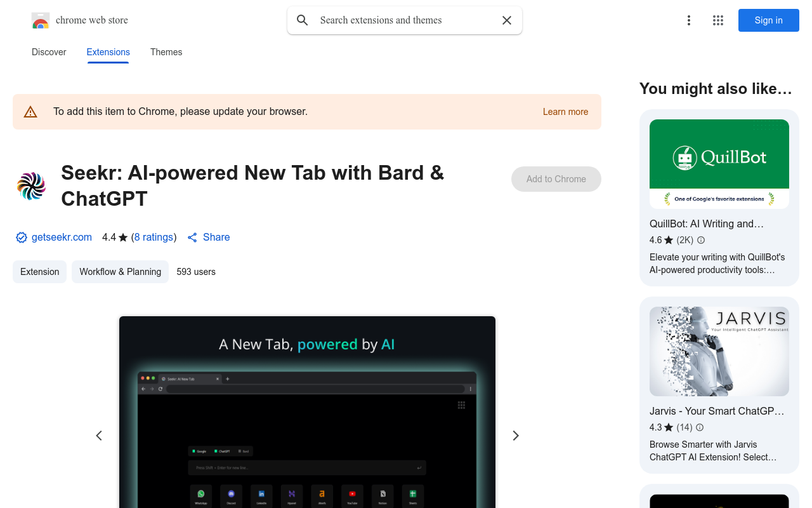Click the share icon next to Share

coord(192,237)
